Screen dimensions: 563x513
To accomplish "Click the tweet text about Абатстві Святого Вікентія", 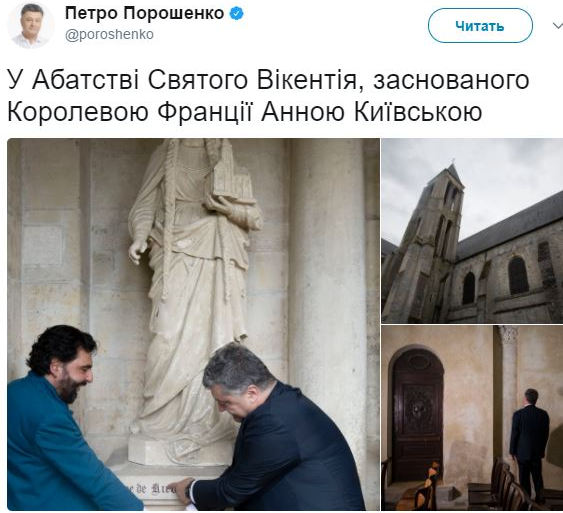I will [x=268, y=96].
